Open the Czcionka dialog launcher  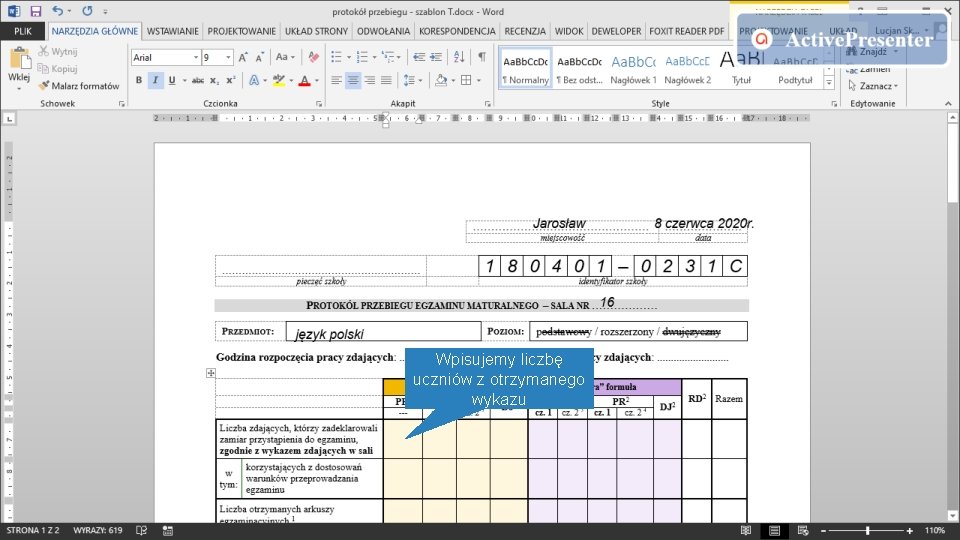pyautogui.click(x=318, y=104)
